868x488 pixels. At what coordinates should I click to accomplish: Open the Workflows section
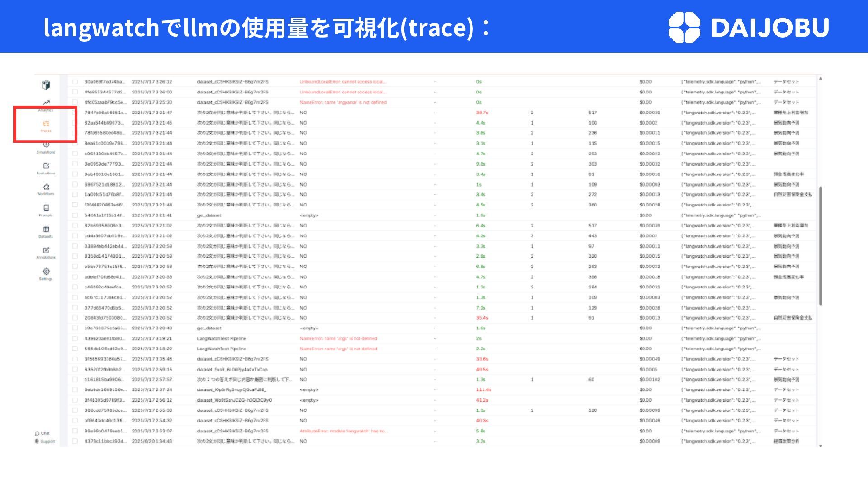(x=46, y=189)
